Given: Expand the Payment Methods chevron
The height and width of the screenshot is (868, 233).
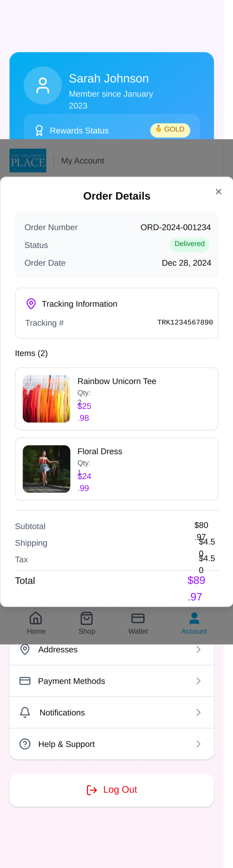Looking at the screenshot, I should [x=198, y=681].
